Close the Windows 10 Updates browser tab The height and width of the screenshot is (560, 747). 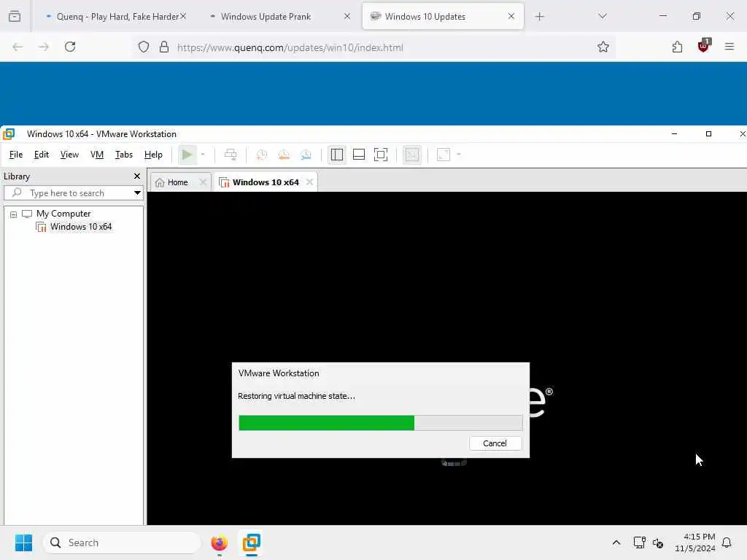[511, 16]
